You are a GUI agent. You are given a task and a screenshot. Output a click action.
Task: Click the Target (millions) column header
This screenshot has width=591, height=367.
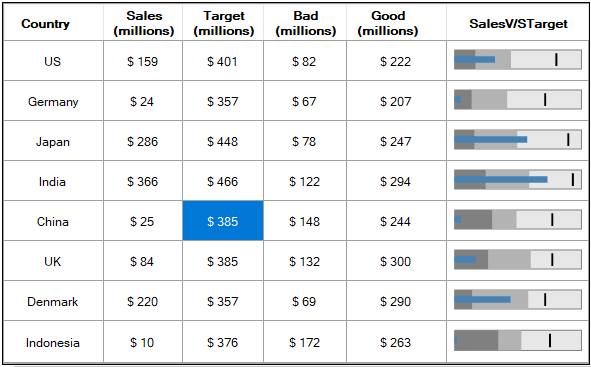(x=223, y=23)
